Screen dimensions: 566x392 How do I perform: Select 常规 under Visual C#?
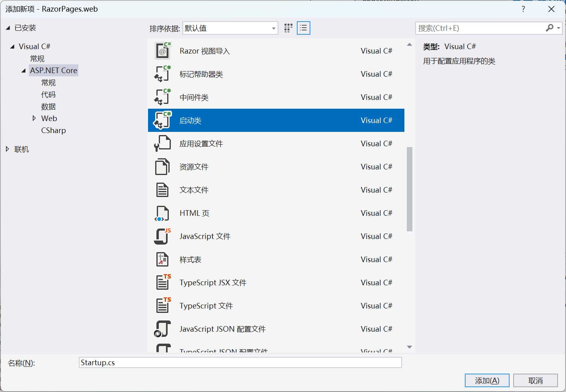tap(37, 59)
